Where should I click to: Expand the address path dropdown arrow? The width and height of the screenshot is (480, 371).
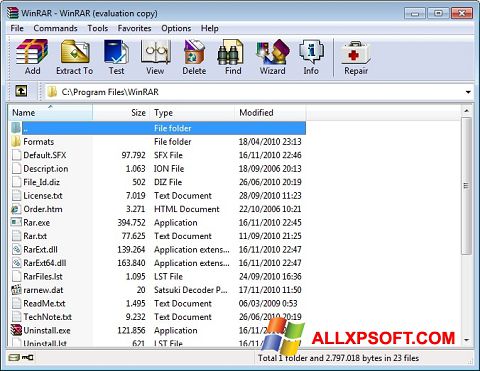pyautogui.click(x=468, y=92)
